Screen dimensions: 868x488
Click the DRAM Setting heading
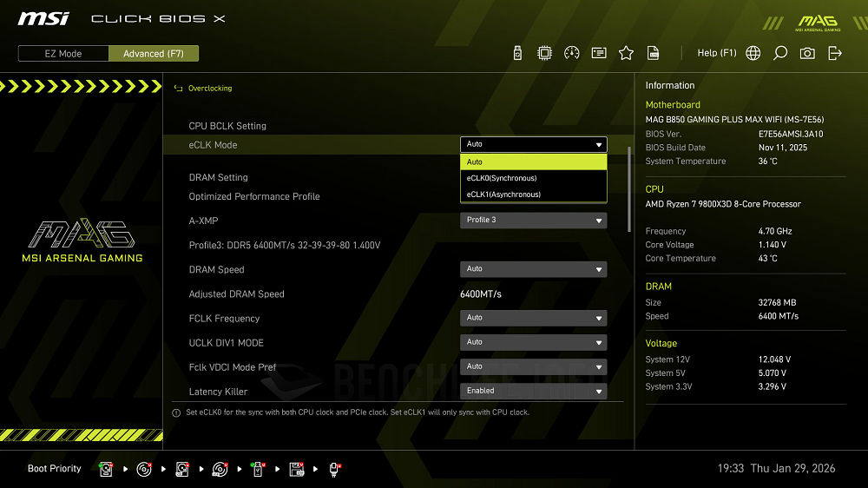pyautogui.click(x=218, y=177)
